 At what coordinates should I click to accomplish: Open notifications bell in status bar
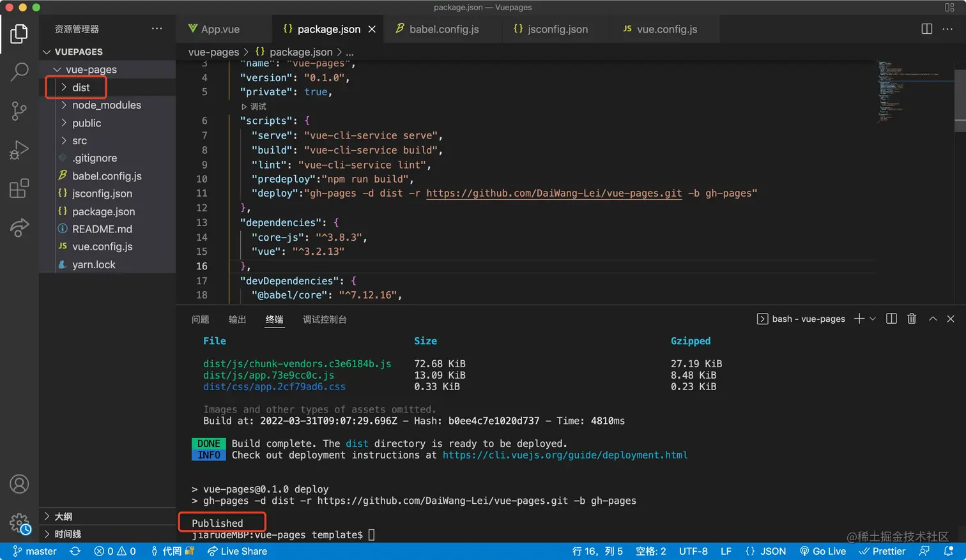tap(949, 551)
